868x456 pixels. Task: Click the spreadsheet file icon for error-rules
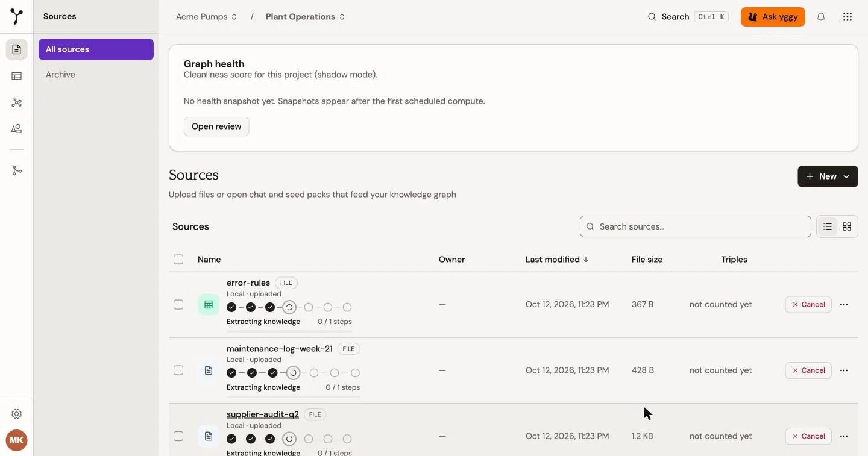click(209, 305)
